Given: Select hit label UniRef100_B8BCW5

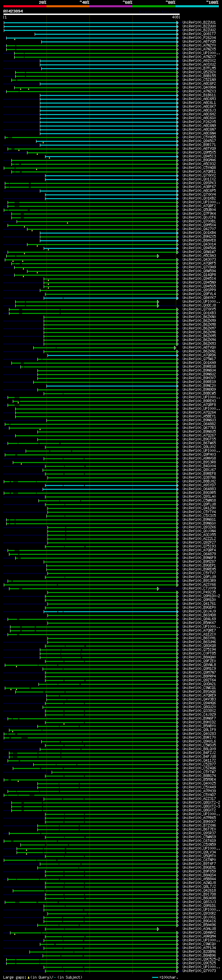Looking at the screenshot, I should (199, 394).
